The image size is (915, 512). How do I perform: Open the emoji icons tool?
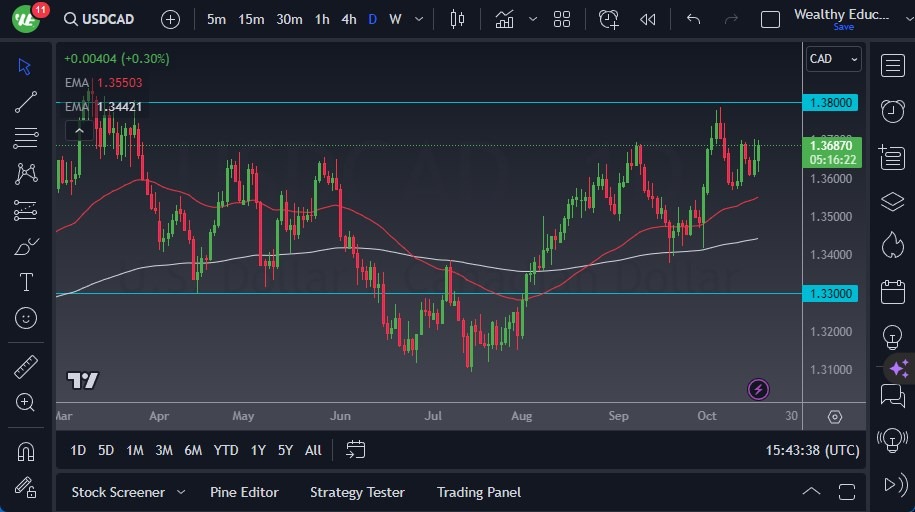[26, 318]
